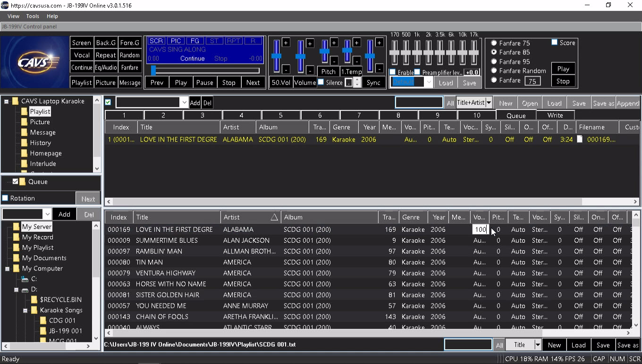Open the History folder icon
Viewport: 642px width, 364px height.
click(25, 143)
